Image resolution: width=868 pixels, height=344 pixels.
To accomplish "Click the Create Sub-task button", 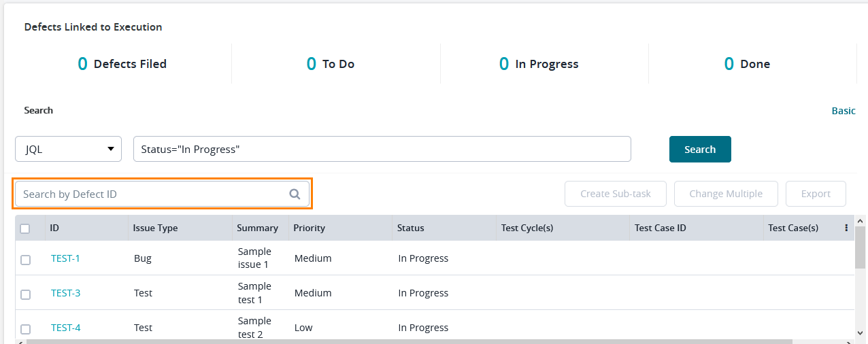I will [x=616, y=194].
